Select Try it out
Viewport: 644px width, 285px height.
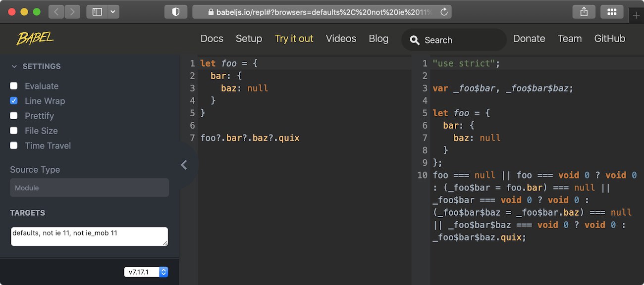click(294, 39)
